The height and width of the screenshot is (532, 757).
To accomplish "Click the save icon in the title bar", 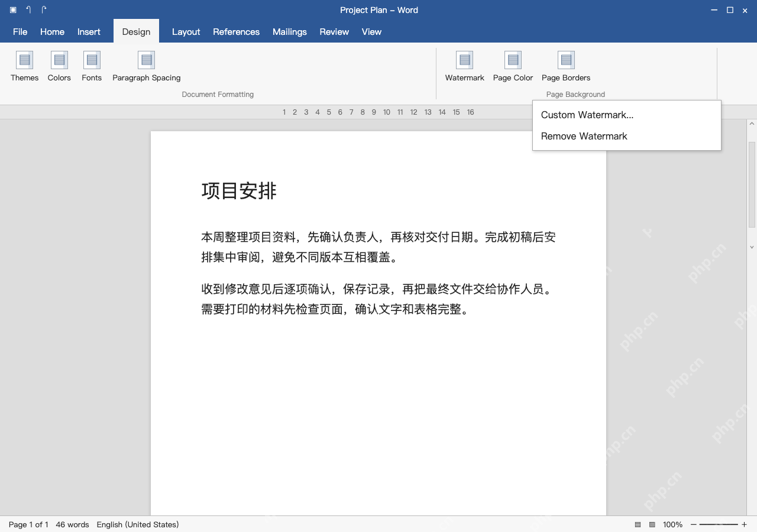I will [x=13, y=10].
